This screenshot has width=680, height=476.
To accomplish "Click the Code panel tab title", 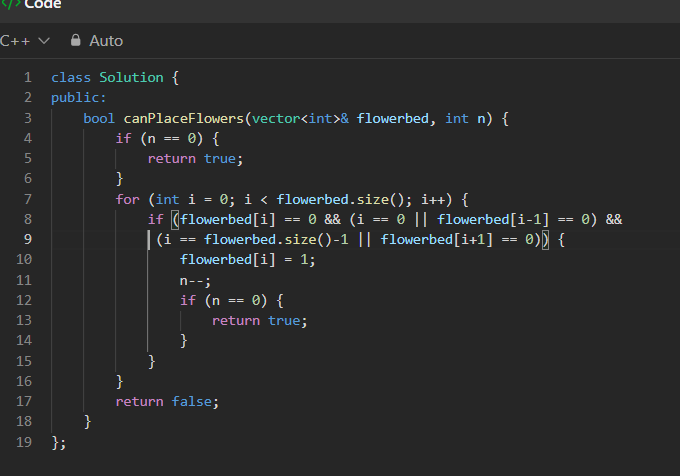I will click(43, 4).
